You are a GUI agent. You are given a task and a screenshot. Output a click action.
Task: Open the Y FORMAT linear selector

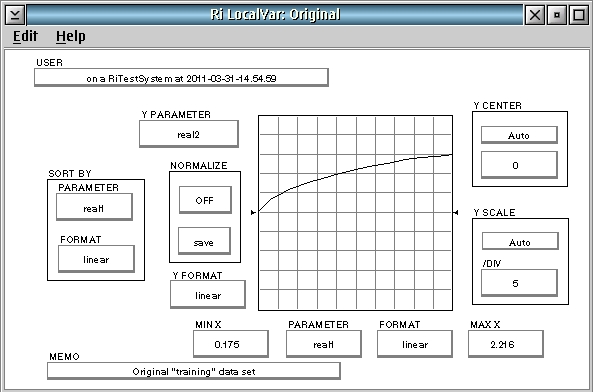(x=208, y=294)
